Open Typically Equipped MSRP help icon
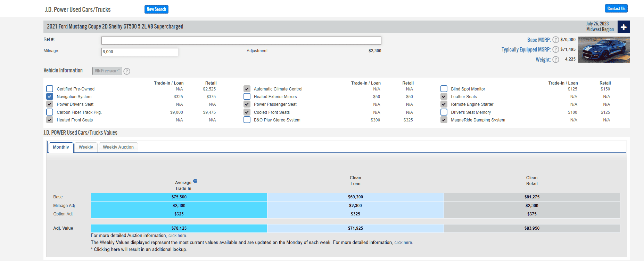Image resolution: width=644 pixels, height=261 pixels. 556,49
